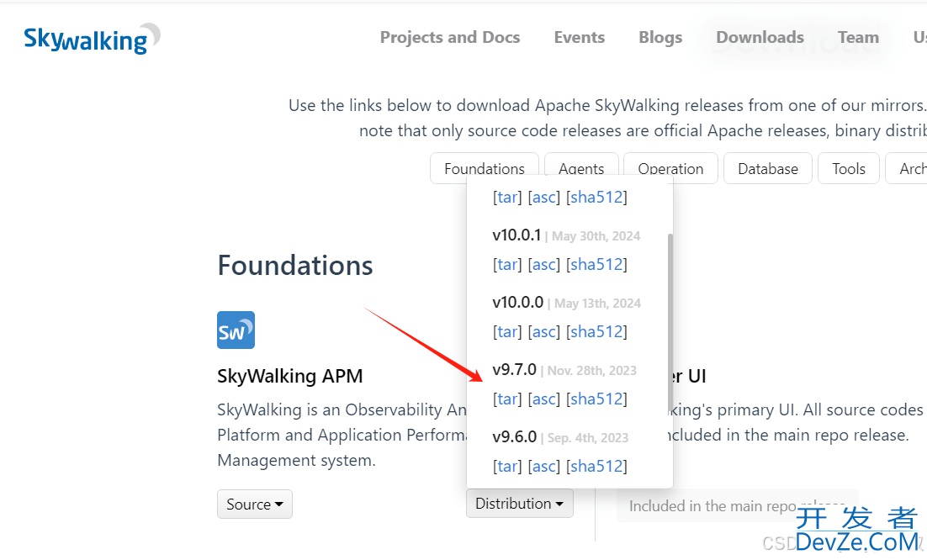Open v9.6.0 sha512 checksum link
Viewport: 927px width, 560px height.
coord(596,466)
